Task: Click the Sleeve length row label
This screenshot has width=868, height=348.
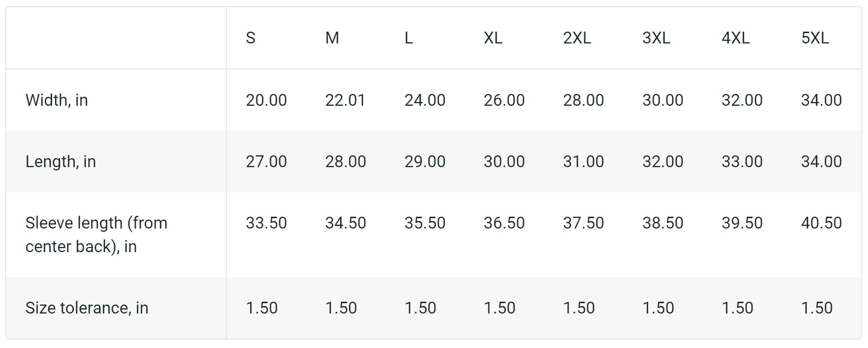Action: pyautogui.click(x=96, y=234)
